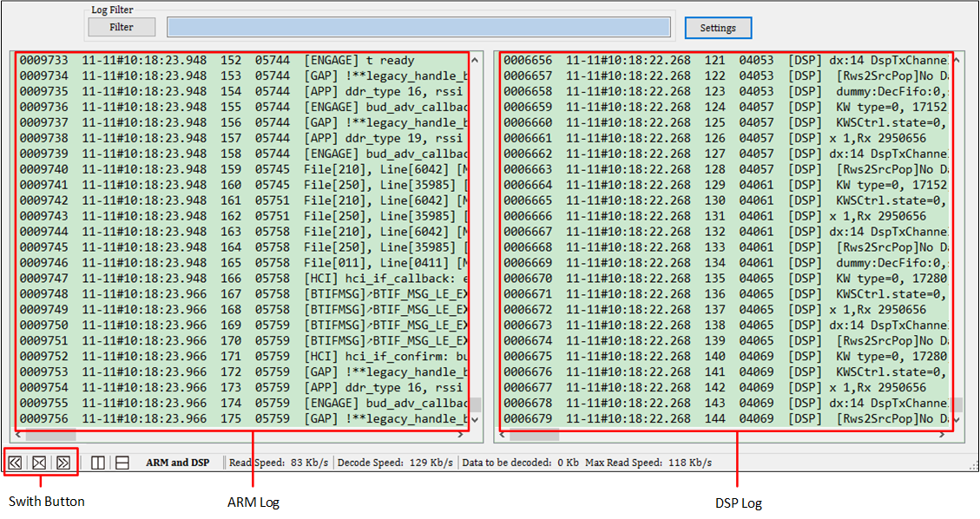Click the Log Filter text input field
The width and height of the screenshot is (980, 519).
click(418, 28)
